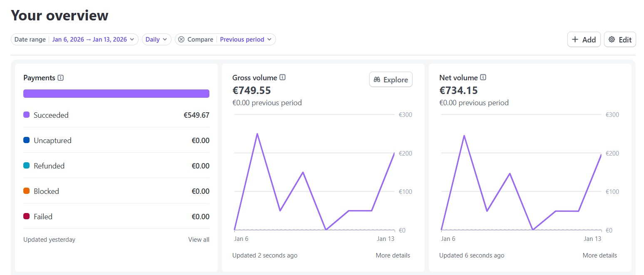Open the Payments info tooltip icon
The image size is (644, 275).
click(x=62, y=77)
